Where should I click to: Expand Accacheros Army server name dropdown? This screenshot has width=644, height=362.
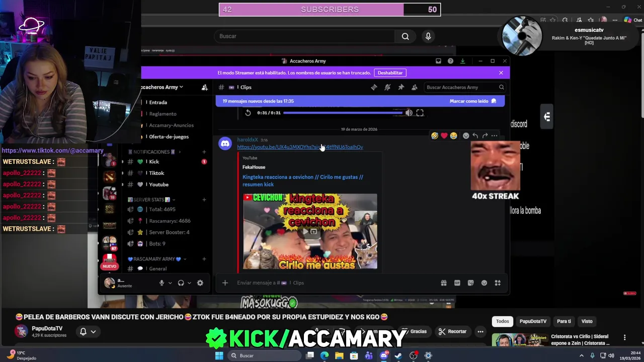tap(181, 87)
